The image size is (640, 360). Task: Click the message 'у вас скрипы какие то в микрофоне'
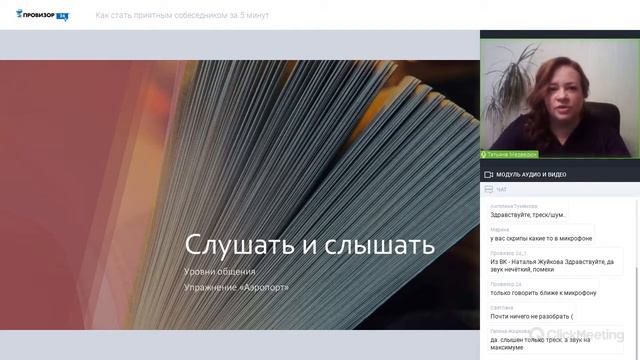tap(541, 238)
